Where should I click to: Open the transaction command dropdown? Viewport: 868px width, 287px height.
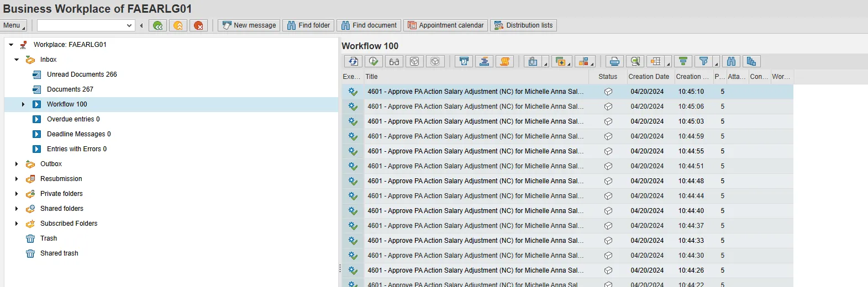(129, 25)
